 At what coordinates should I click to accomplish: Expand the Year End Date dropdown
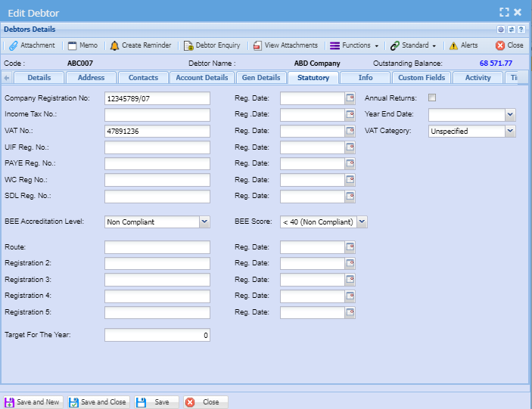click(x=510, y=115)
